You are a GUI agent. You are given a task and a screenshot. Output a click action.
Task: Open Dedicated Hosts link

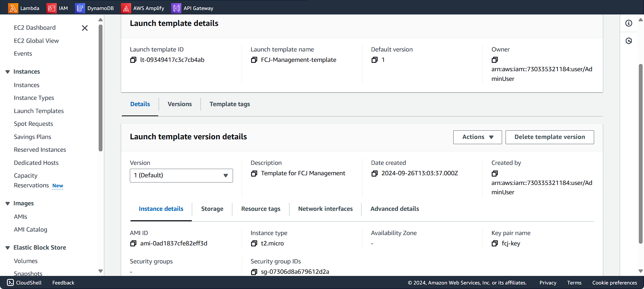[36, 163]
